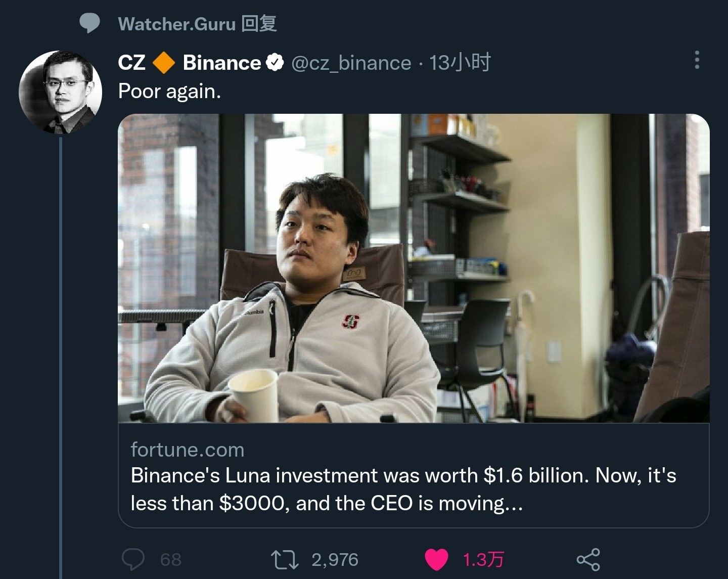
Task: Click the 'CZ Binance' display name
Action: click(190, 63)
